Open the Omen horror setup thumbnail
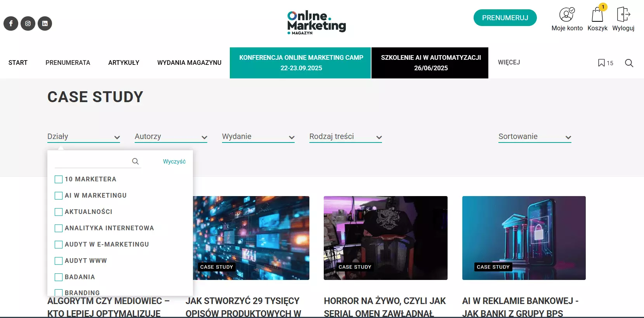644x318 pixels. [x=385, y=238]
